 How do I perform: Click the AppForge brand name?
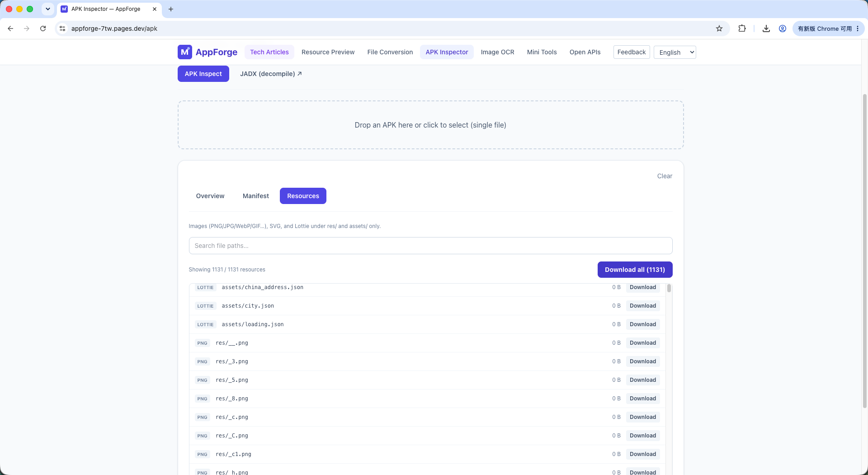coord(216,52)
